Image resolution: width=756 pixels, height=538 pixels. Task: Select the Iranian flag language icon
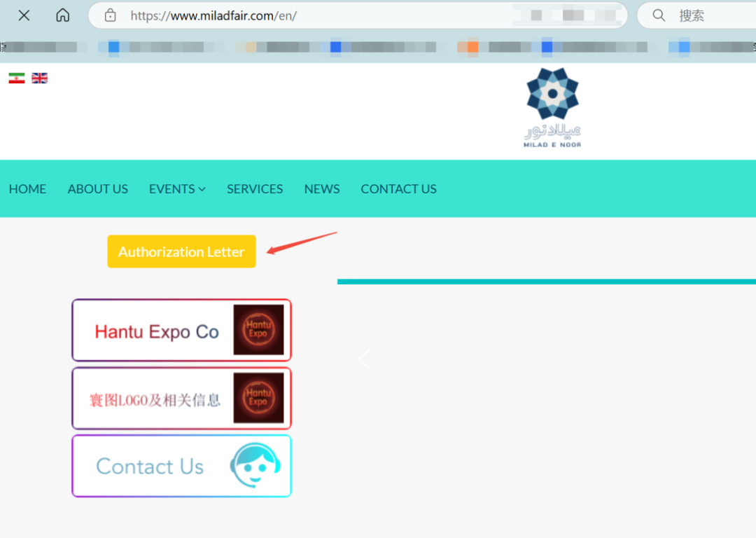point(16,78)
